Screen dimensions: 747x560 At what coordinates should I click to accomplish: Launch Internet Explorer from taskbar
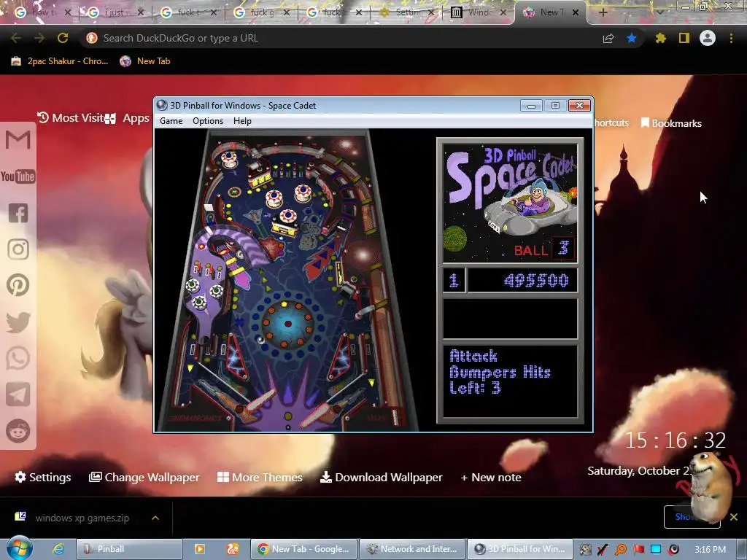(x=58, y=549)
